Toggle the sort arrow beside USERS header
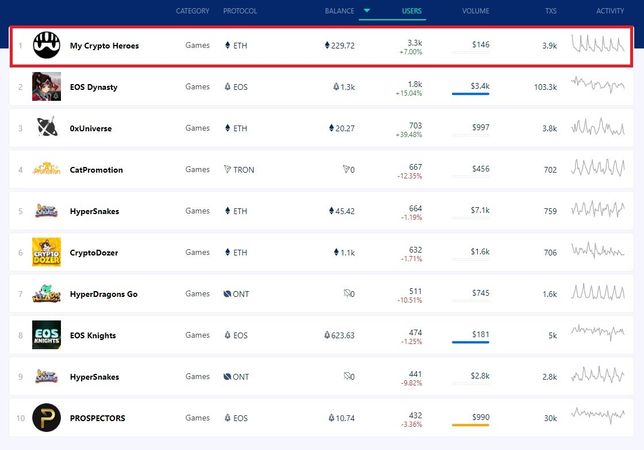 coord(366,11)
